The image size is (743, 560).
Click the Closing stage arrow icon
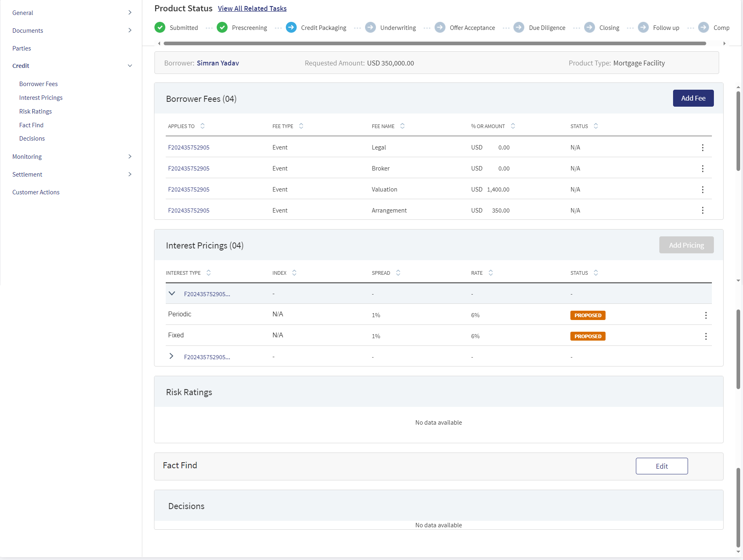click(x=590, y=27)
